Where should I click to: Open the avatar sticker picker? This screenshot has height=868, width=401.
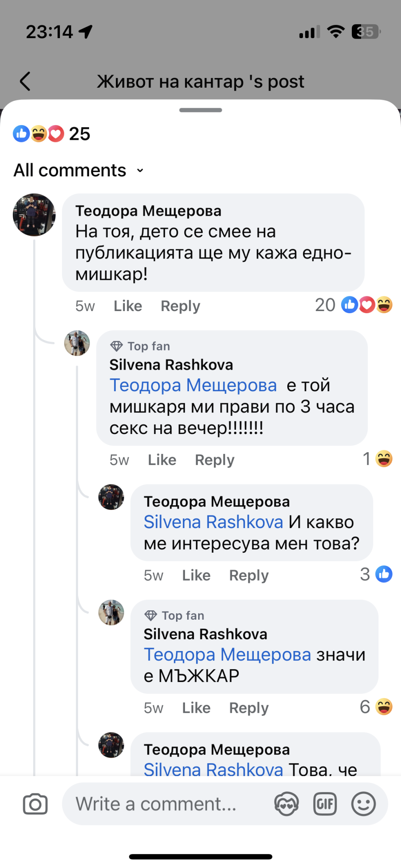286,804
